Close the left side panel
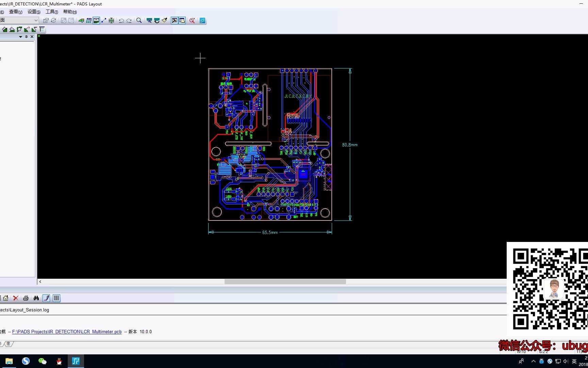Image resolution: width=588 pixels, height=368 pixels. tap(32, 37)
